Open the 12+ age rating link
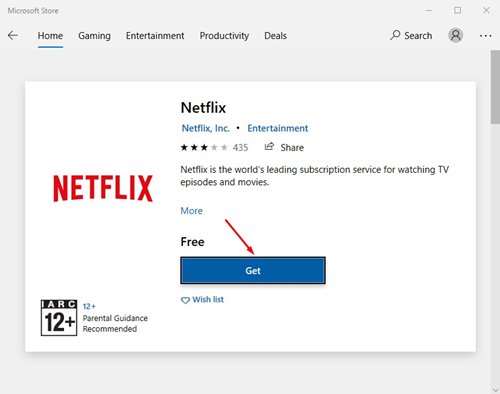The height and width of the screenshot is (394, 500). [x=89, y=306]
